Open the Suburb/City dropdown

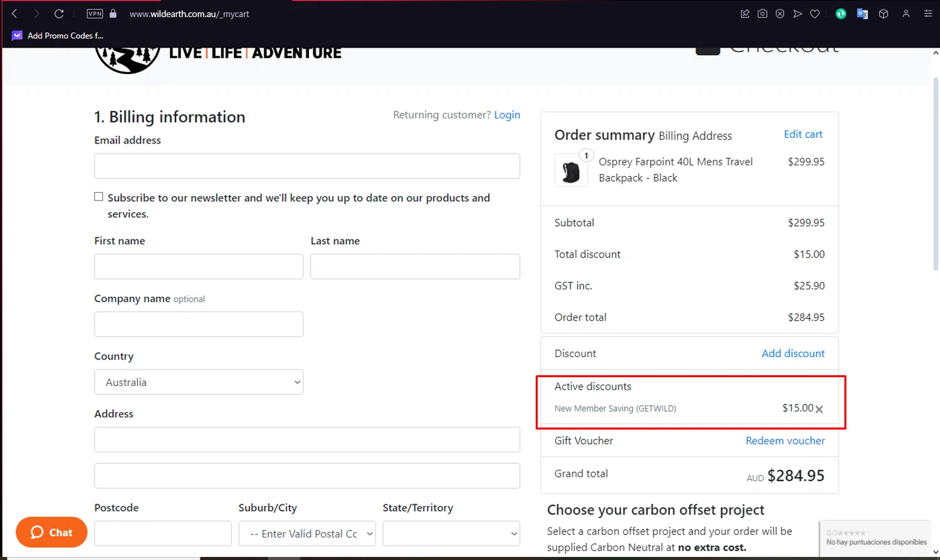click(x=307, y=534)
